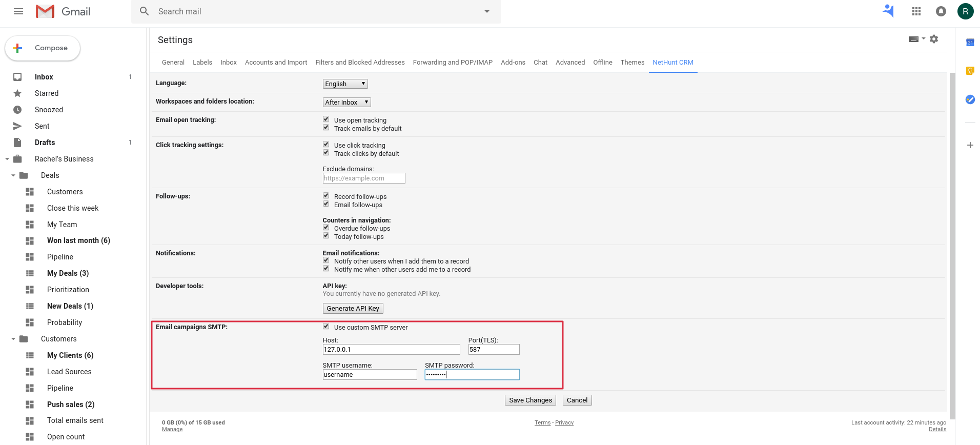
Task: Toggle Track clicks by default checkbox
Action: coord(326,153)
